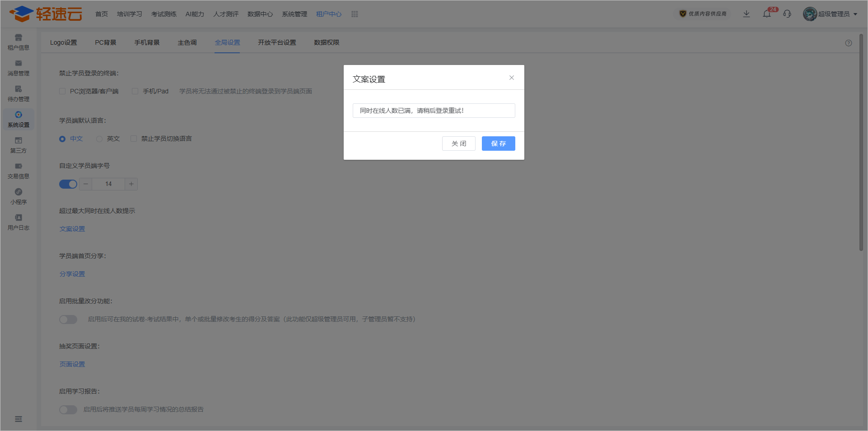Collapse the sidebar menu icon

coord(19,419)
